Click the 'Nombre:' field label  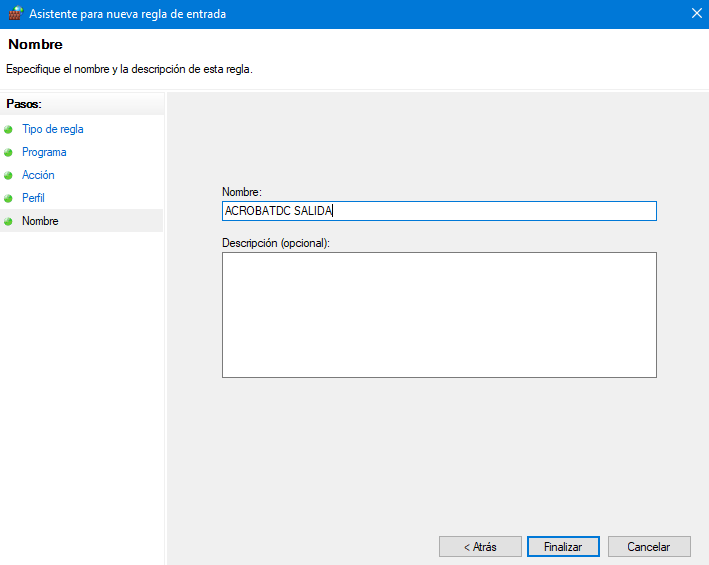[241, 192]
